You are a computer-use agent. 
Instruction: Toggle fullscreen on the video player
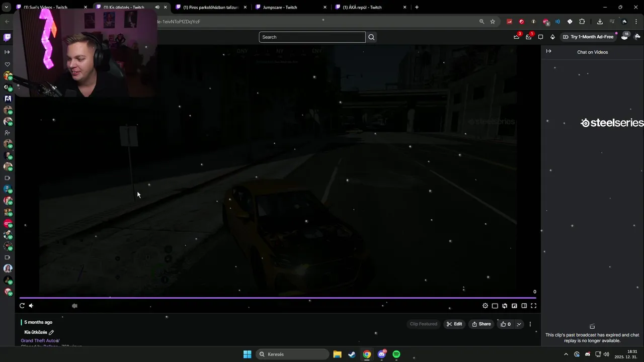click(533, 306)
